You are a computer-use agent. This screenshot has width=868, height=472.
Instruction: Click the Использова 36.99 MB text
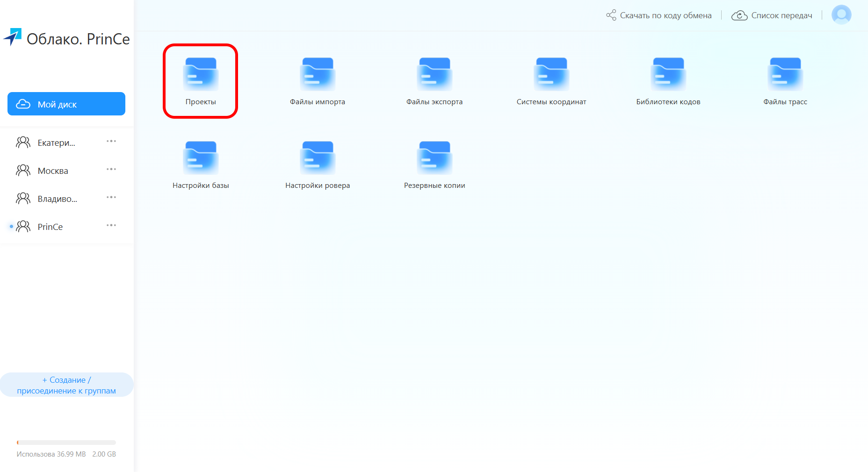[51, 454]
